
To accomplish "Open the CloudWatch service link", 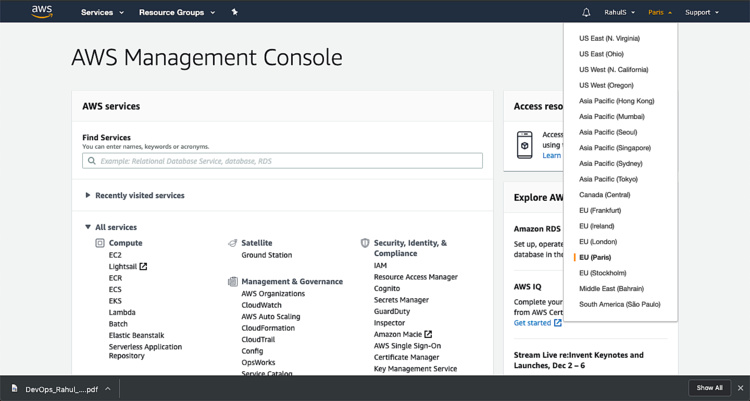I will click(x=261, y=304).
